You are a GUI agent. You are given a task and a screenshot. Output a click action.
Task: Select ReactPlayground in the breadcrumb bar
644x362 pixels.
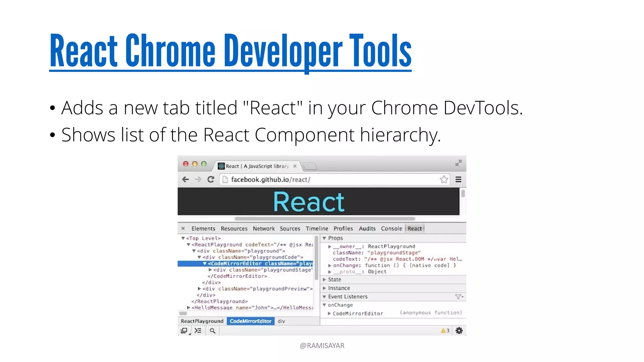202,321
